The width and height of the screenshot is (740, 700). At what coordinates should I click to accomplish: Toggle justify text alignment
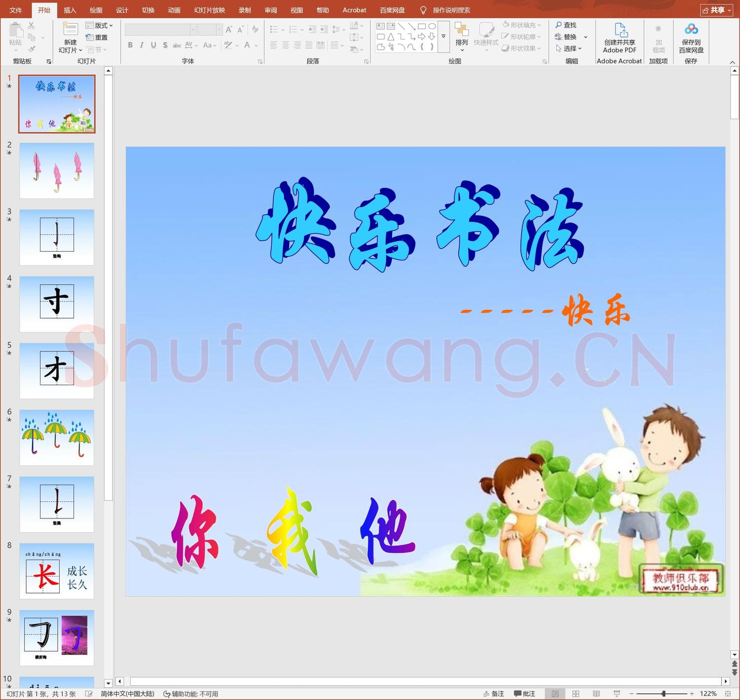(309, 45)
